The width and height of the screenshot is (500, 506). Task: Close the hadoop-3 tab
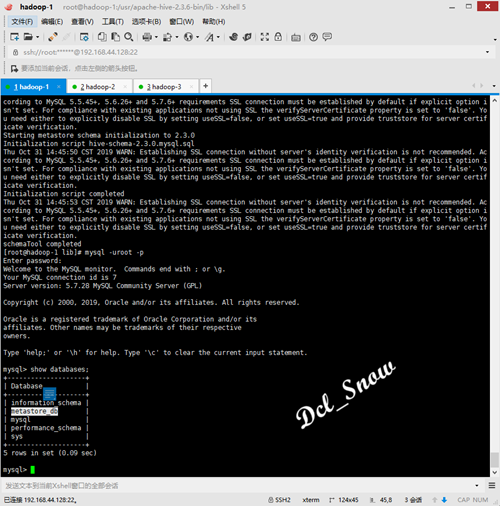[191, 87]
